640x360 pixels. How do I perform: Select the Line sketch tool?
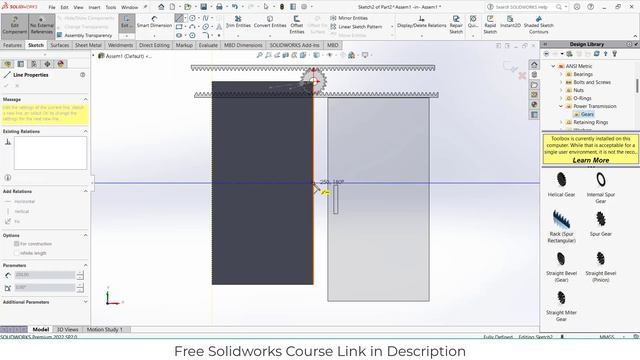(x=179, y=18)
